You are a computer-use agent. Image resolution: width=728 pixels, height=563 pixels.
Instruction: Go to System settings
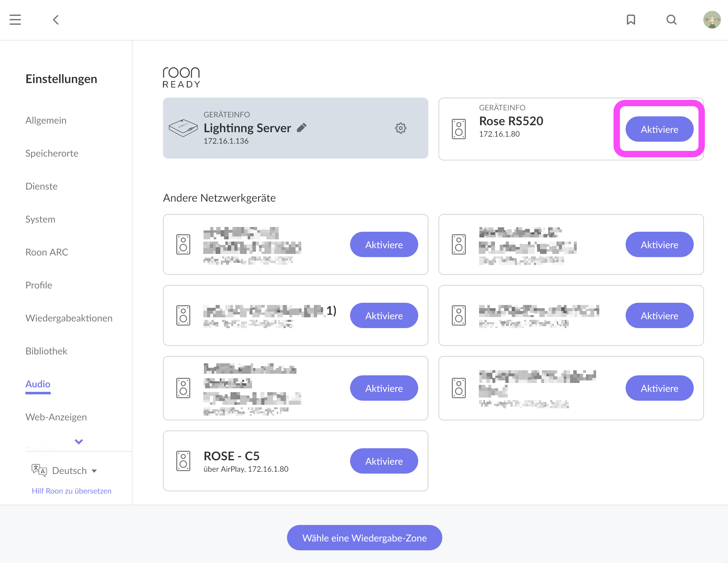pos(40,219)
